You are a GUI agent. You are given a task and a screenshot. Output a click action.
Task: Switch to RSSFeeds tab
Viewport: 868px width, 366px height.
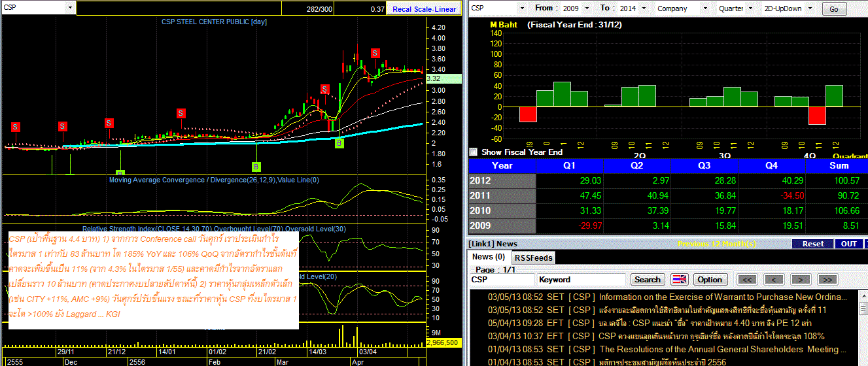(x=532, y=258)
